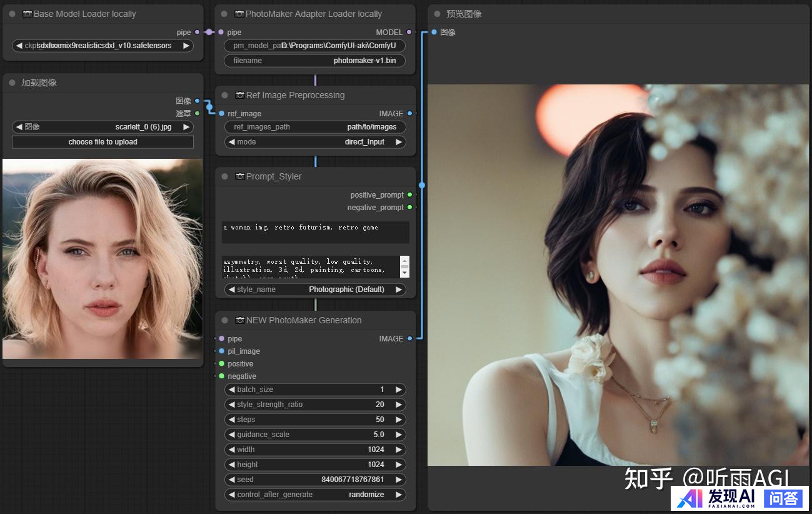The image size is (812, 514).
Task: Click the IMAGE output of NEW PhotoMaker Generation
Action: click(409, 339)
